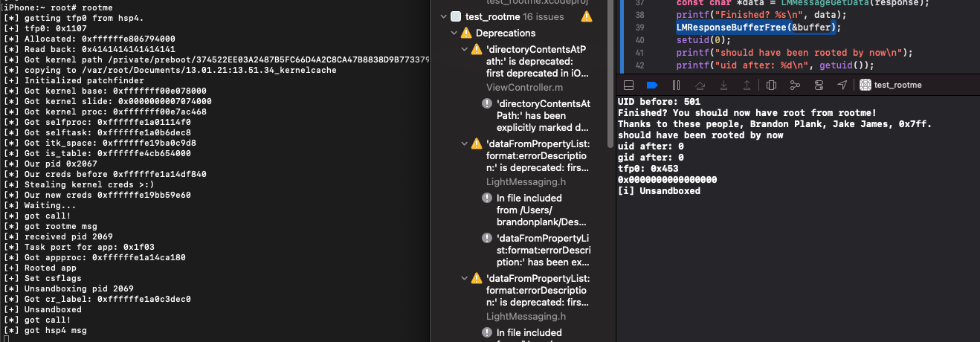
Task: Select first 'In file included from /Users/' note
Action: [541, 210]
